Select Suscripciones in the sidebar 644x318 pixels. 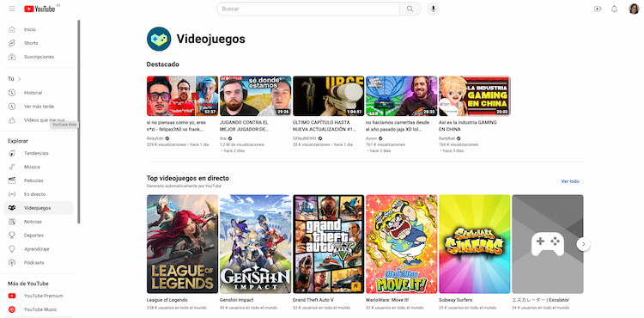point(39,57)
